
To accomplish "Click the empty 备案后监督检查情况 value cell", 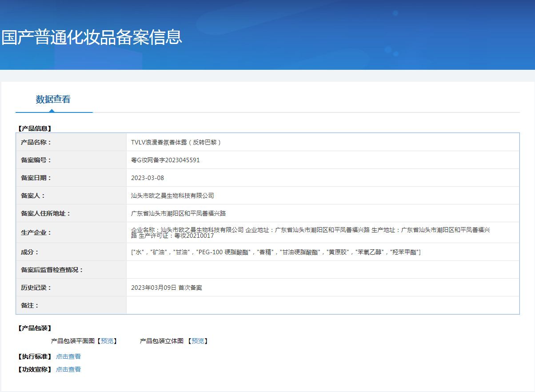I will pos(322,270).
